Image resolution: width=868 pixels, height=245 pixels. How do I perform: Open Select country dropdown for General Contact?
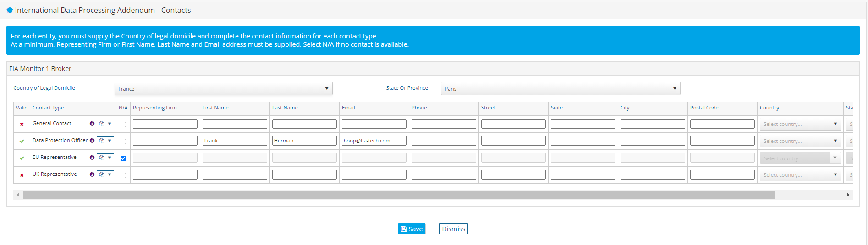(x=800, y=124)
